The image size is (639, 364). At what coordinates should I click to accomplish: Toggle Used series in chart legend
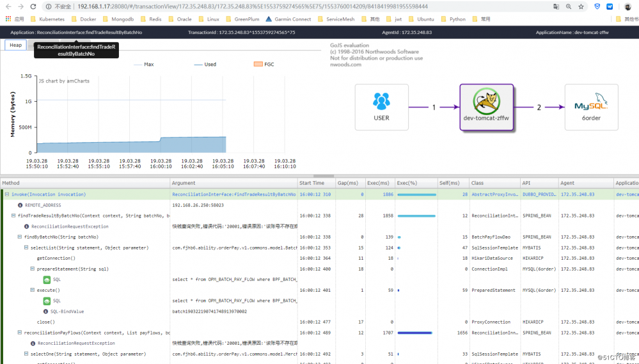pyautogui.click(x=205, y=65)
